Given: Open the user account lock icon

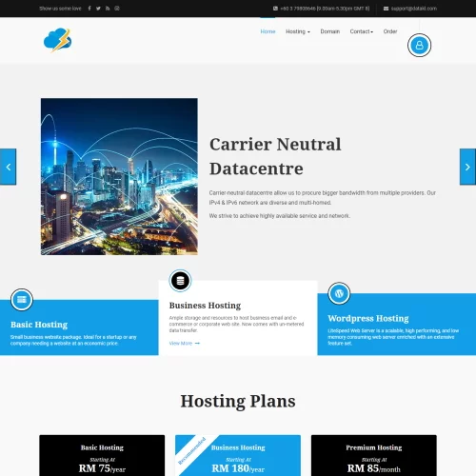Looking at the screenshot, I should click(419, 45).
